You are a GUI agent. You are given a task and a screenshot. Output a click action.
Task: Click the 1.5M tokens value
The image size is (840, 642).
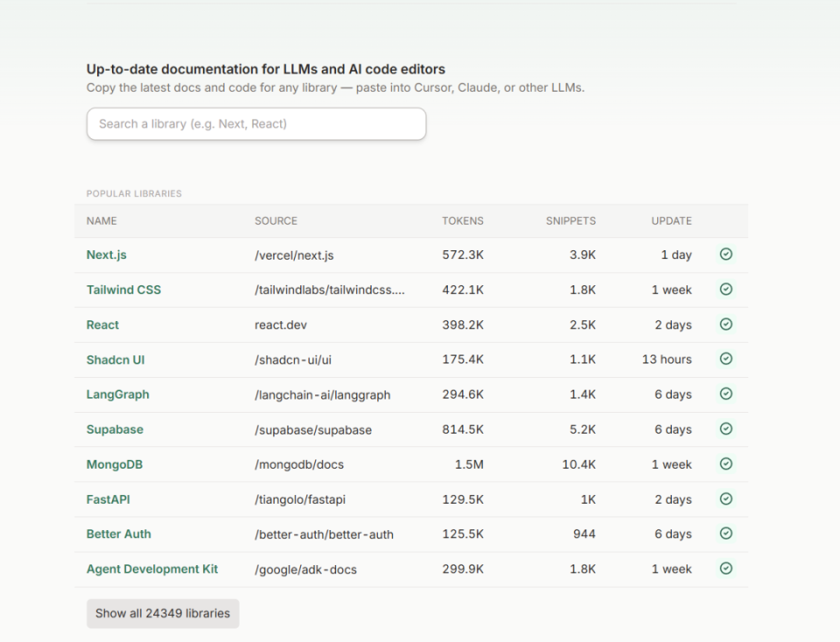click(x=469, y=464)
